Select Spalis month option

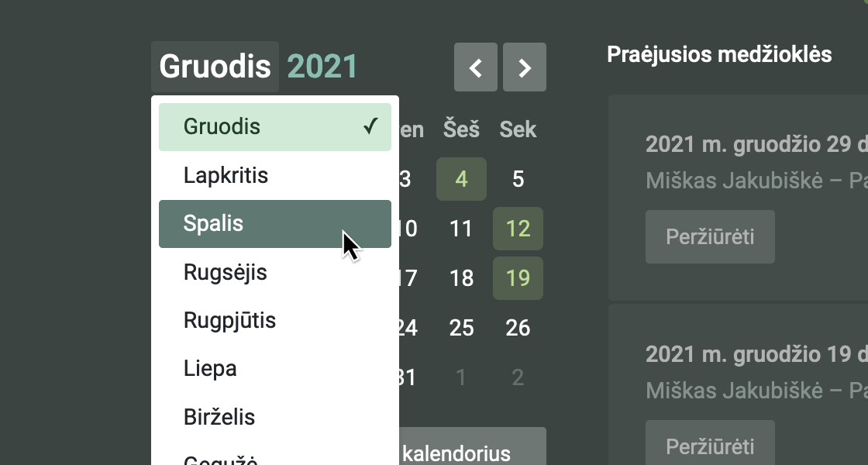click(274, 224)
